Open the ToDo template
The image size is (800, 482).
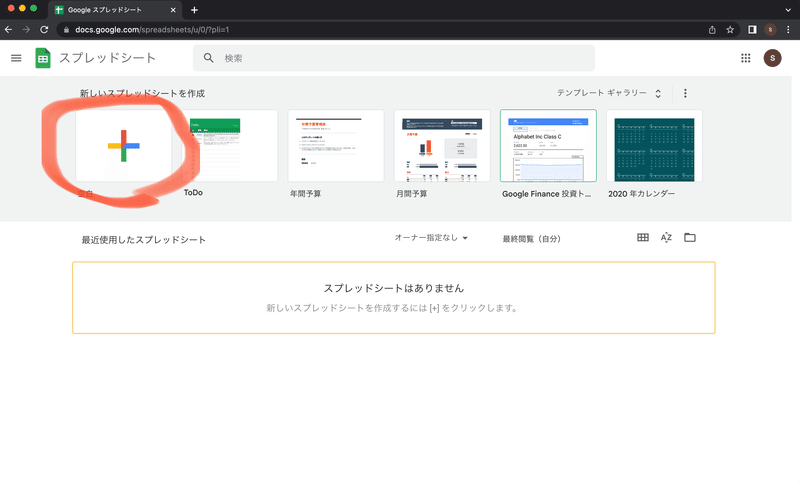click(230, 146)
